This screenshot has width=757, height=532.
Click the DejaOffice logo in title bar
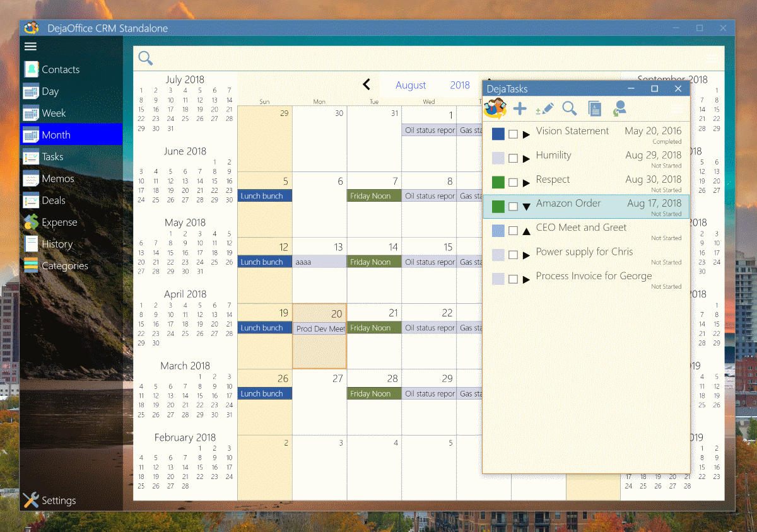coord(32,28)
